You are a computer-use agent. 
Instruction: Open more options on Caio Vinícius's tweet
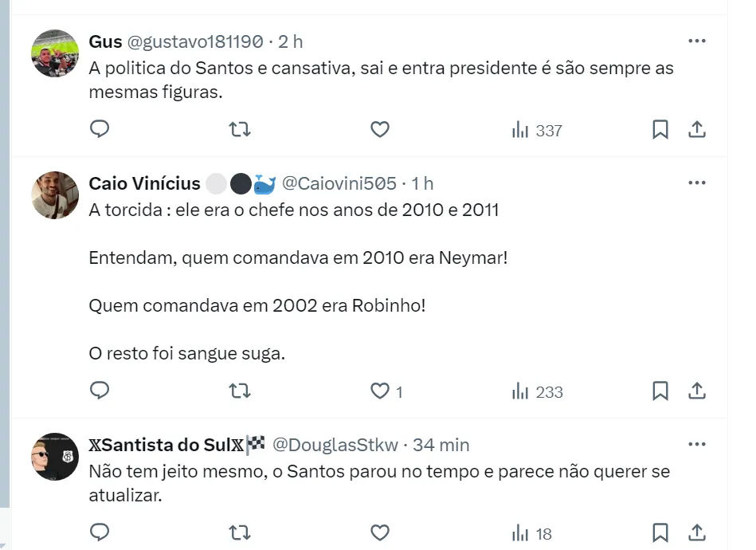[x=697, y=183]
